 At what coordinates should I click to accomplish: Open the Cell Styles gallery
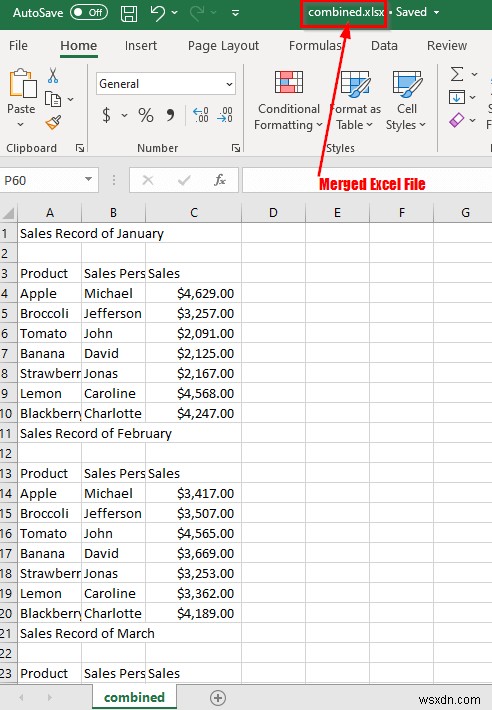point(406,101)
